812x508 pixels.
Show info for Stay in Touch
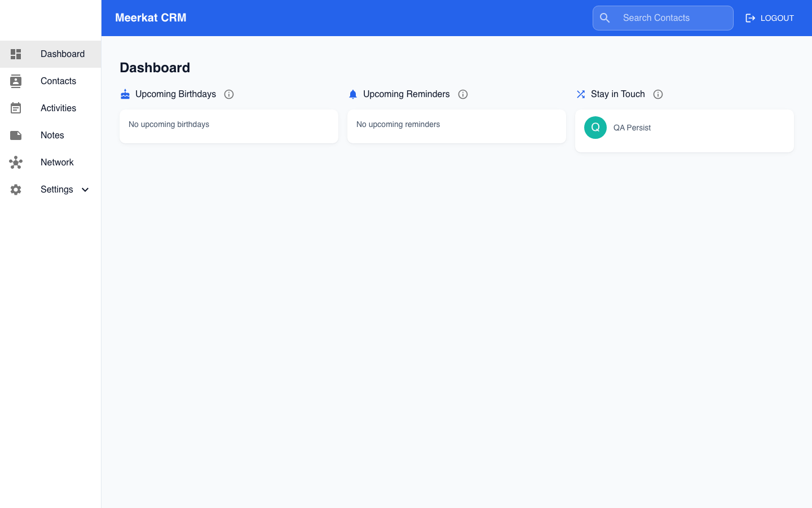click(658, 94)
